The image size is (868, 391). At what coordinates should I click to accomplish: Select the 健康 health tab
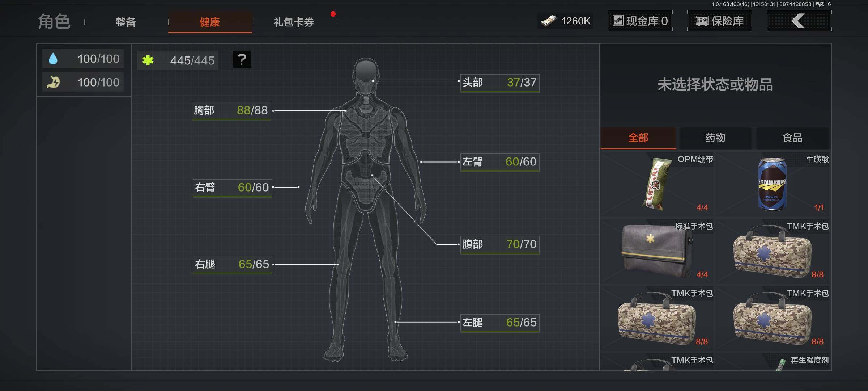point(210,22)
